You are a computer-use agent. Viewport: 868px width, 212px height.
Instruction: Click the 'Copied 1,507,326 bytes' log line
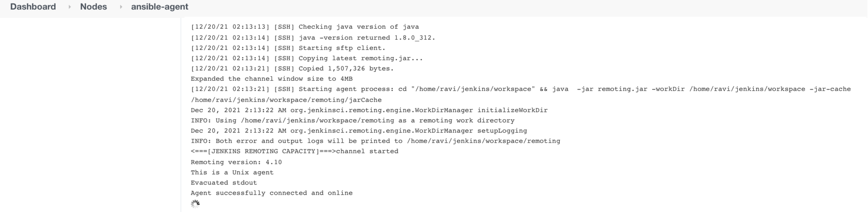pyautogui.click(x=292, y=69)
